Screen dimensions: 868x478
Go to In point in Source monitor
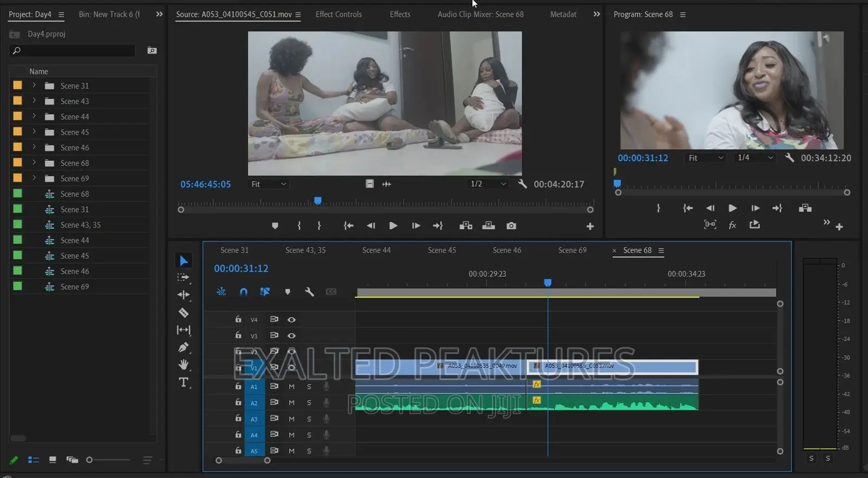coord(348,226)
